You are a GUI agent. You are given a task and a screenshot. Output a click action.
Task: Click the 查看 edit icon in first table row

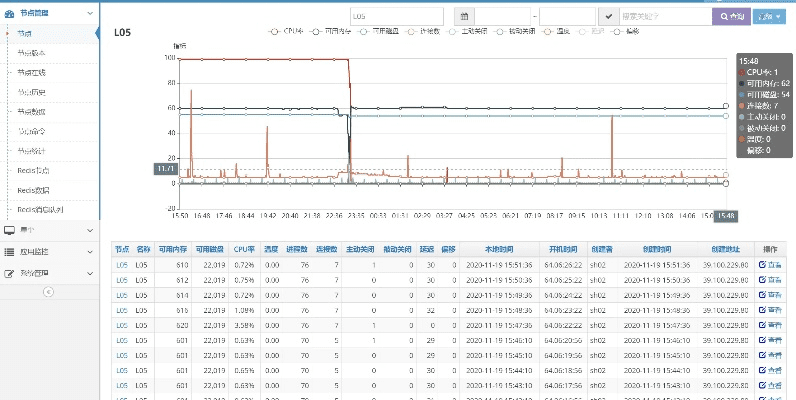(x=770, y=265)
